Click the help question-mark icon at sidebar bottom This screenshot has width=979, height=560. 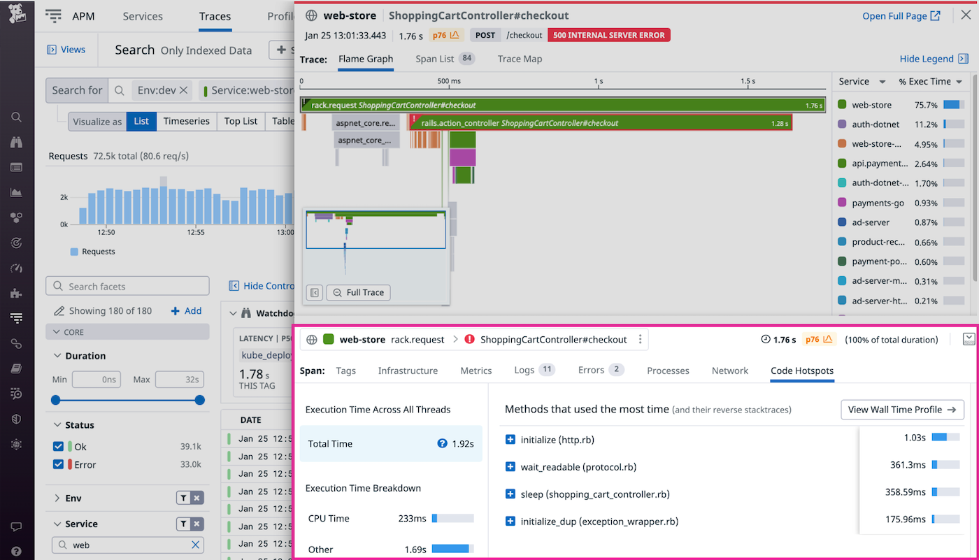[16, 550]
